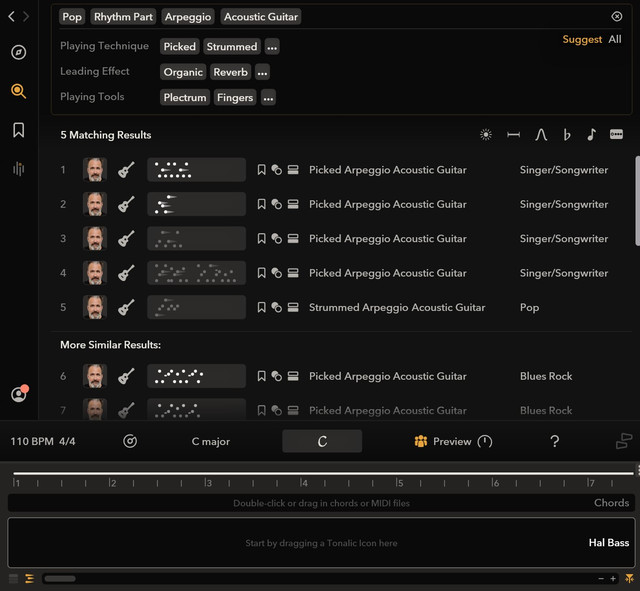Click the flat key filter icon
This screenshot has width=640, height=591.
click(x=567, y=134)
